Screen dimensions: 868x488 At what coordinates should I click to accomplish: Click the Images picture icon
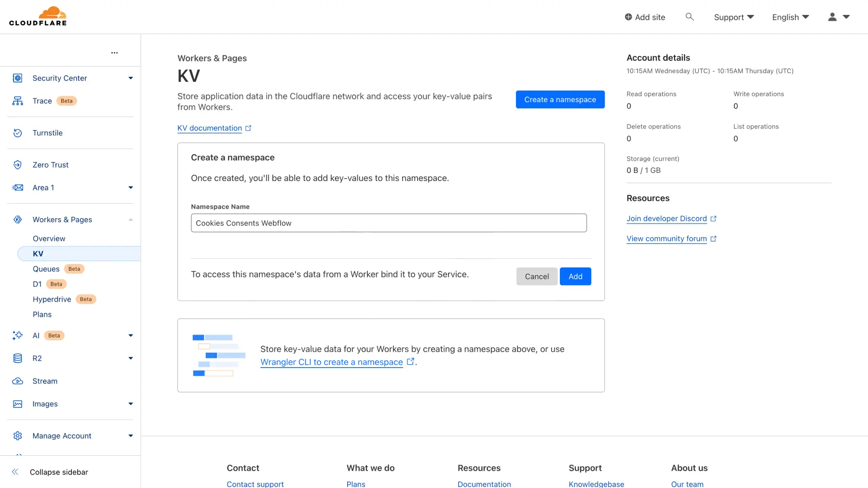[18, 404]
